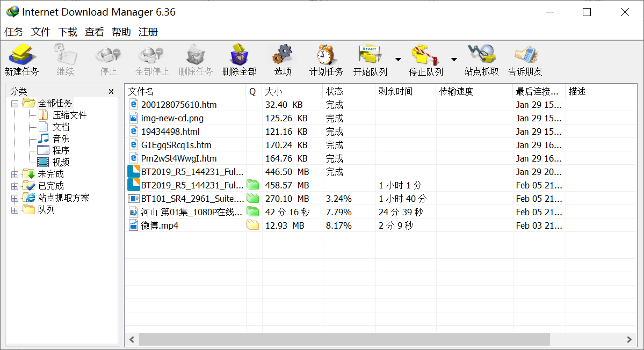Select the img-new-cd.png download row
Viewport: 644px width, 350px height.
pyautogui.click(x=381, y=118)
